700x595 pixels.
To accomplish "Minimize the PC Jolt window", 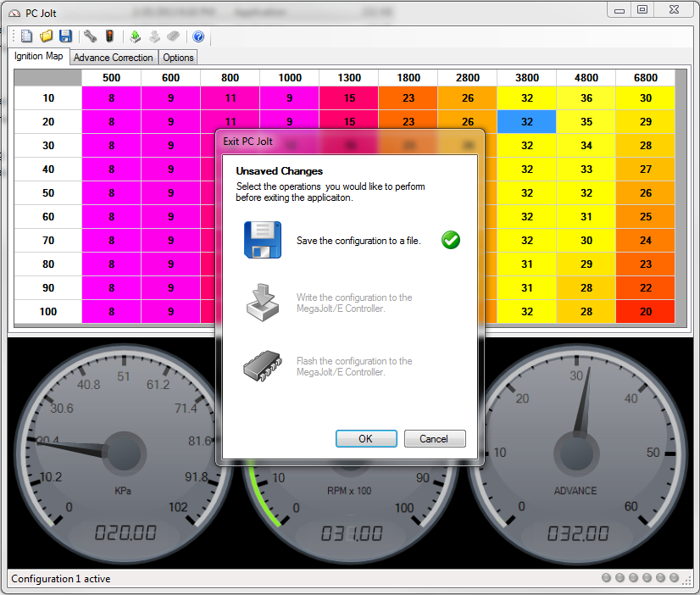I will (x=619, y=10).
